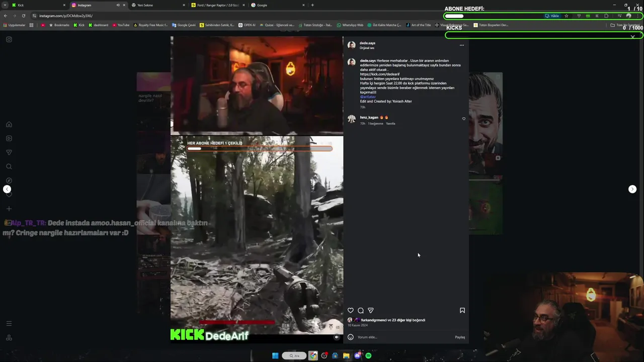Open Explore compass in the Instagram sidebar
Screen dimensions: 644x362
coord(9,180)
